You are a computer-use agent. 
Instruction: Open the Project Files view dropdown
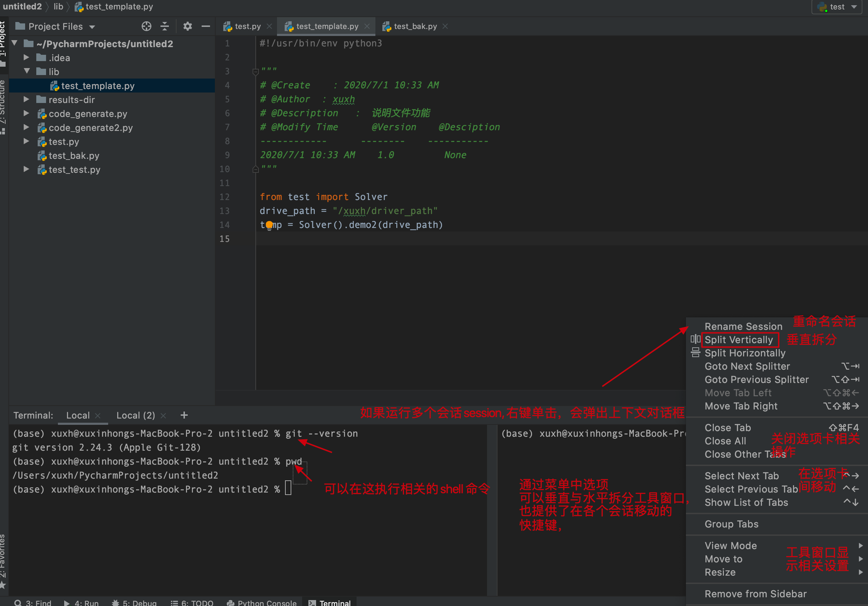coord(55,27)
